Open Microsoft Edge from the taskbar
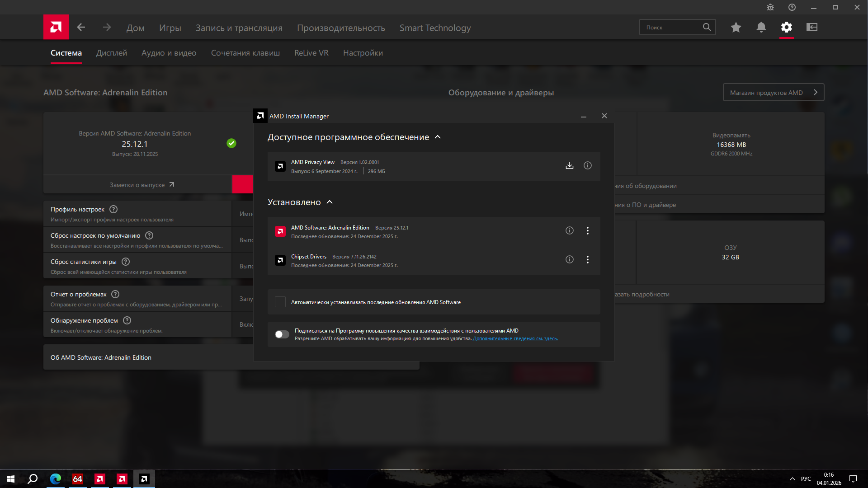Image resolution: width=868 pixels, height=488 pixels. click(x=56, y=479)
